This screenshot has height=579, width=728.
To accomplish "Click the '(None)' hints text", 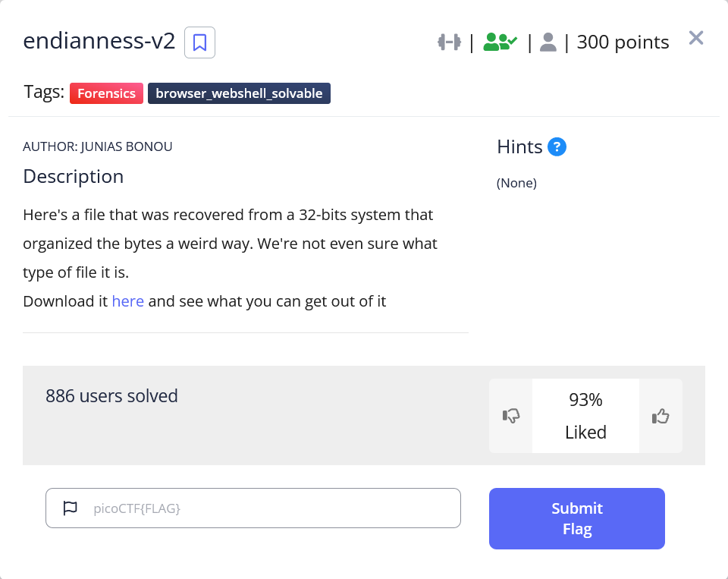I will click(x=516, y=183).
